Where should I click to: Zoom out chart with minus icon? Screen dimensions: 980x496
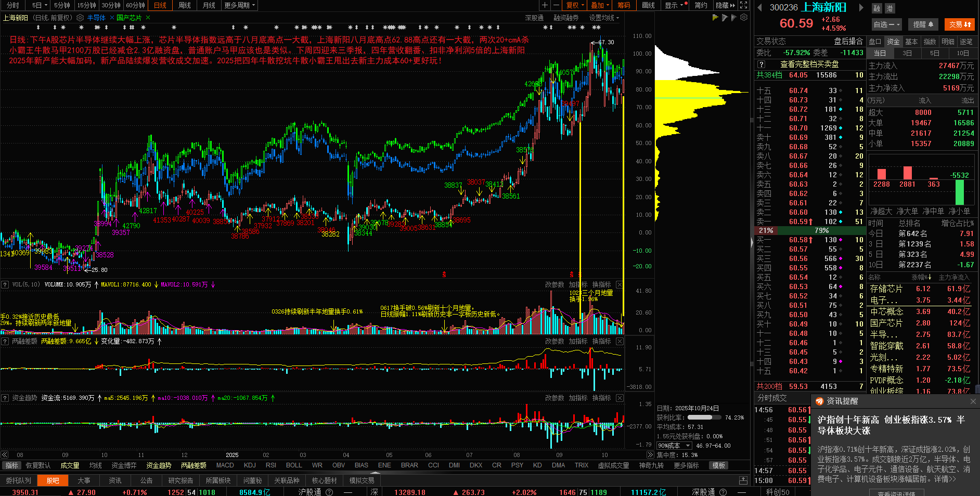pos(556,5)
